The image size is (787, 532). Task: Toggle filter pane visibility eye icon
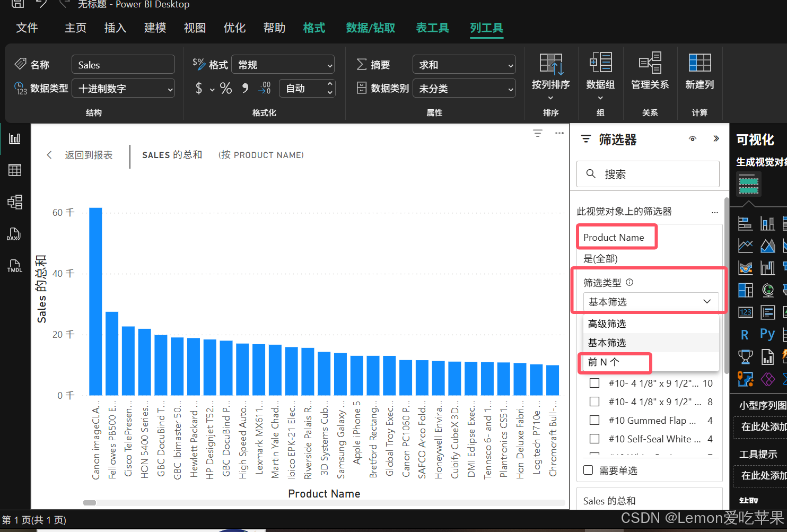[x=693, y=139]
